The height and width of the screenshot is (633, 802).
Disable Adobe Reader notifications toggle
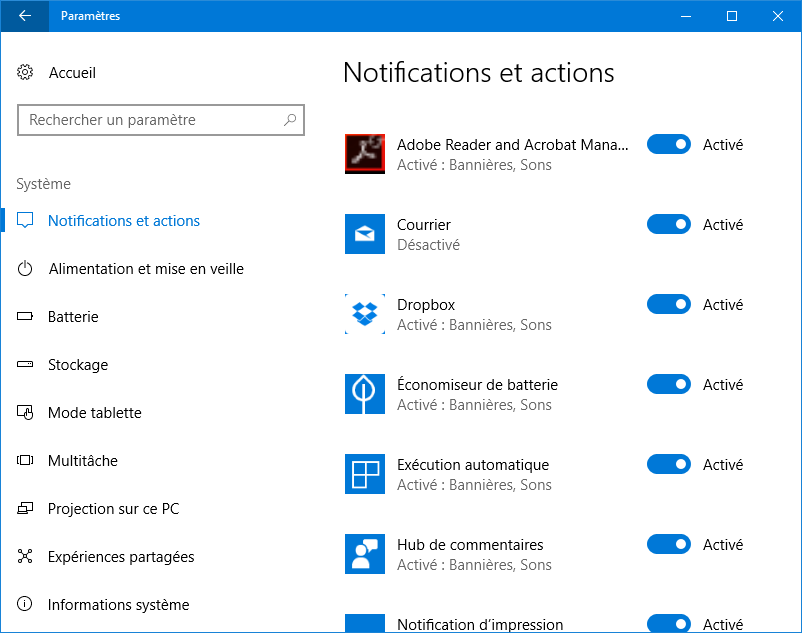click(x=669, y=144)
